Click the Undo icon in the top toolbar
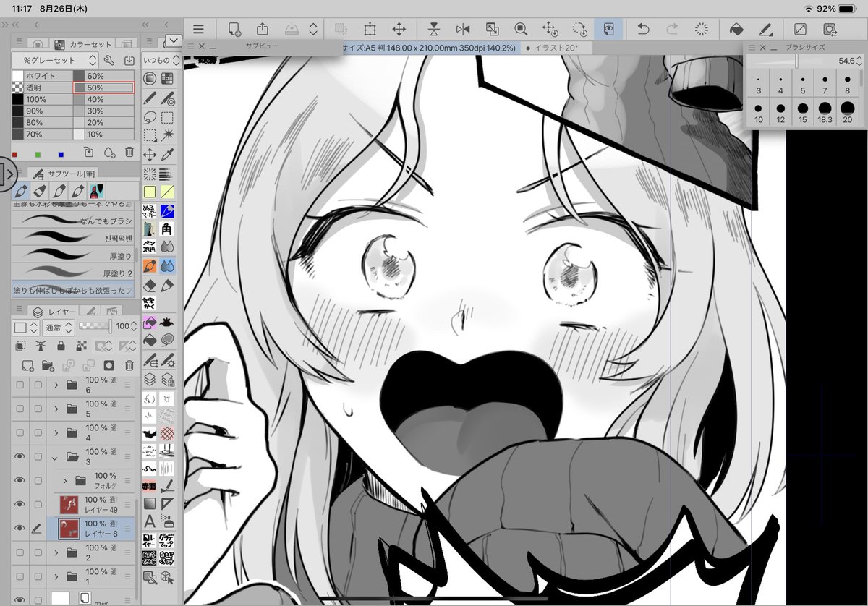This screenshot has height=606, width=868. coord(642,28)
